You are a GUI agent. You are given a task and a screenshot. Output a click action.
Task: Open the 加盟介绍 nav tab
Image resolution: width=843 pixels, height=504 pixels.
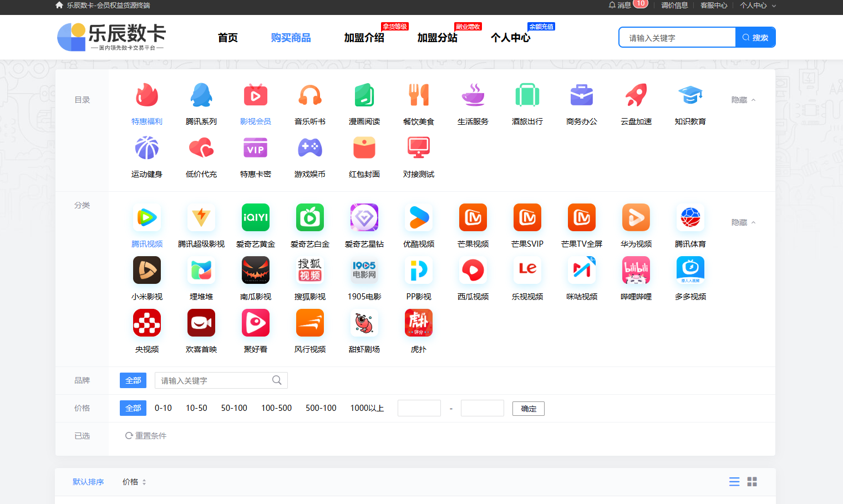point(364,38)
